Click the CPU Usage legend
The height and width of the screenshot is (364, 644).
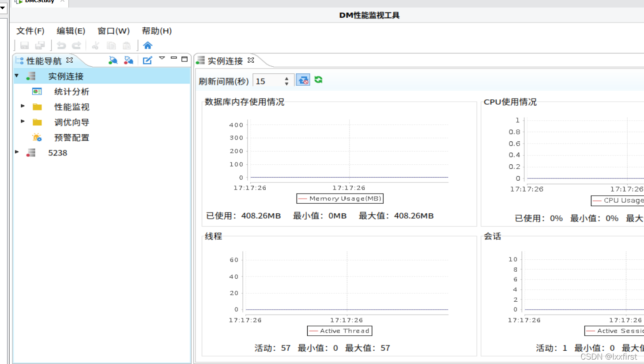pos(618,201)
